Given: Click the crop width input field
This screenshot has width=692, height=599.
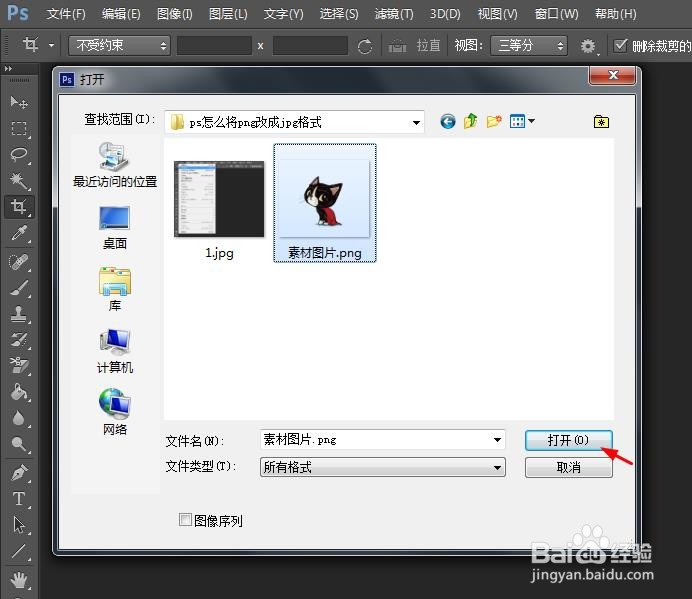Looking at the screenshot, I should 214,45.
